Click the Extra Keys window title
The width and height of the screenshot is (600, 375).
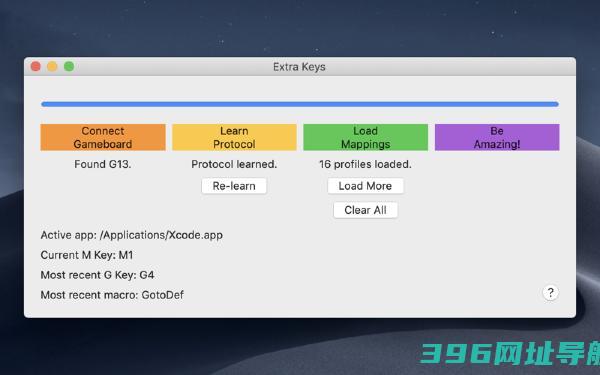299,67
